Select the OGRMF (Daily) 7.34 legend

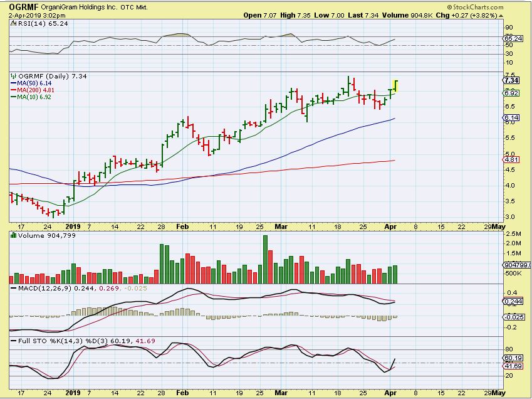pos(53,76)
